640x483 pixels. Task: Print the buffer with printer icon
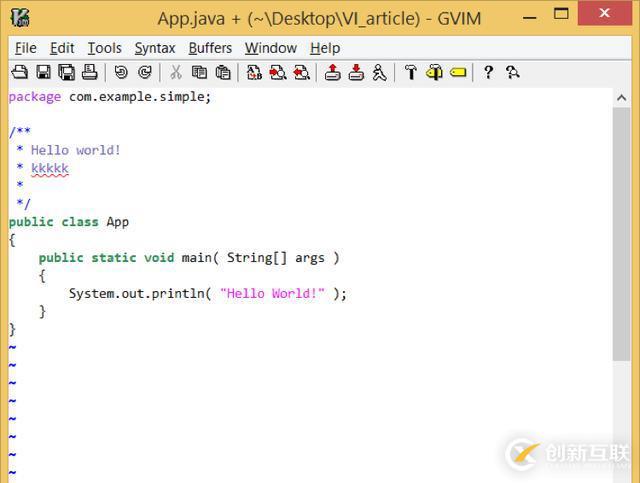pos(89,72)
